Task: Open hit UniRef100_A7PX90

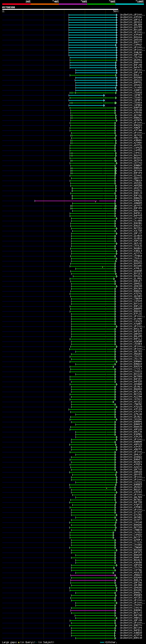Action: click(x=131, y=17)
